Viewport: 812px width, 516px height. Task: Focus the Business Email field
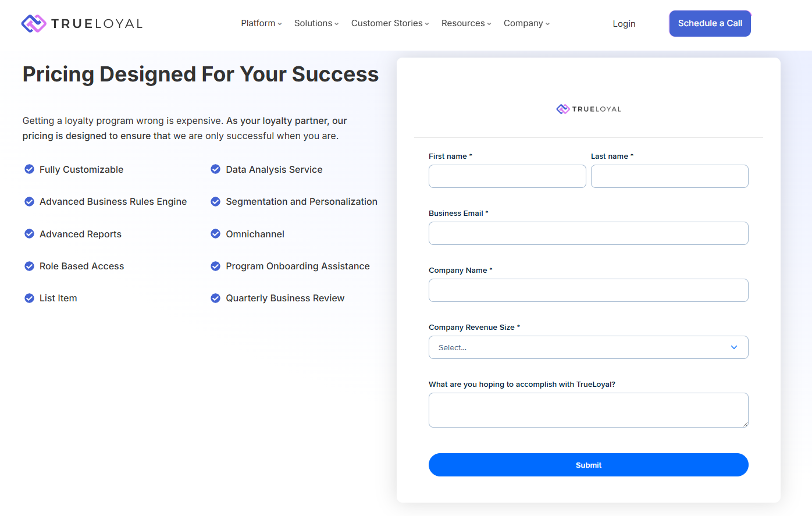coord(588,233)
